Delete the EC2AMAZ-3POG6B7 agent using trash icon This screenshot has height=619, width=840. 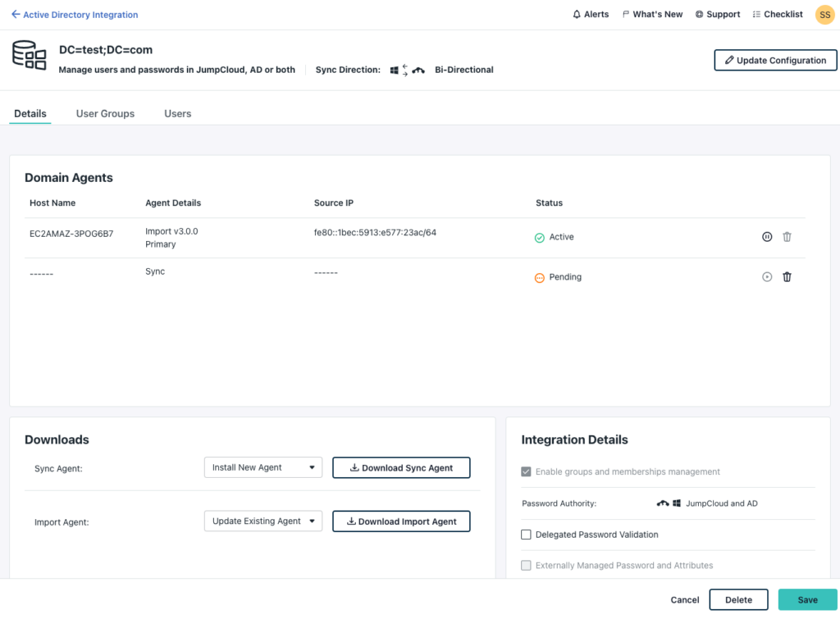pyautogui.click(x=787, y=237)
